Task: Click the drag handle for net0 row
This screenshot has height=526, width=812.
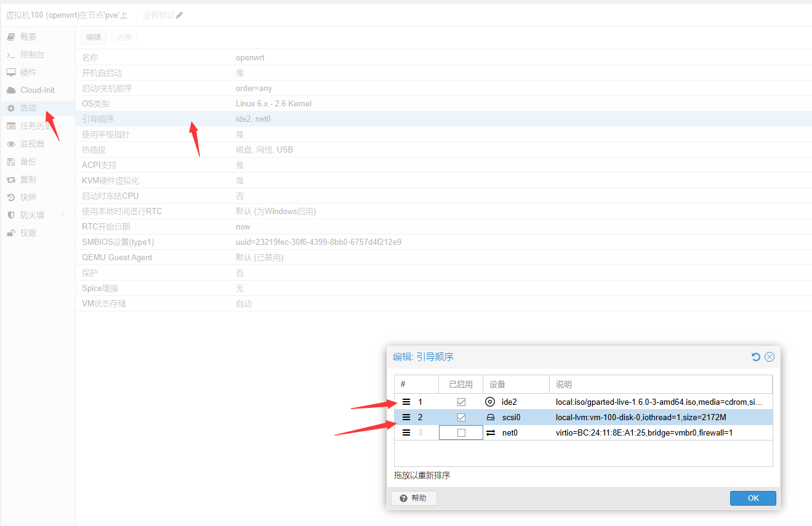Action: click(406, 432)
